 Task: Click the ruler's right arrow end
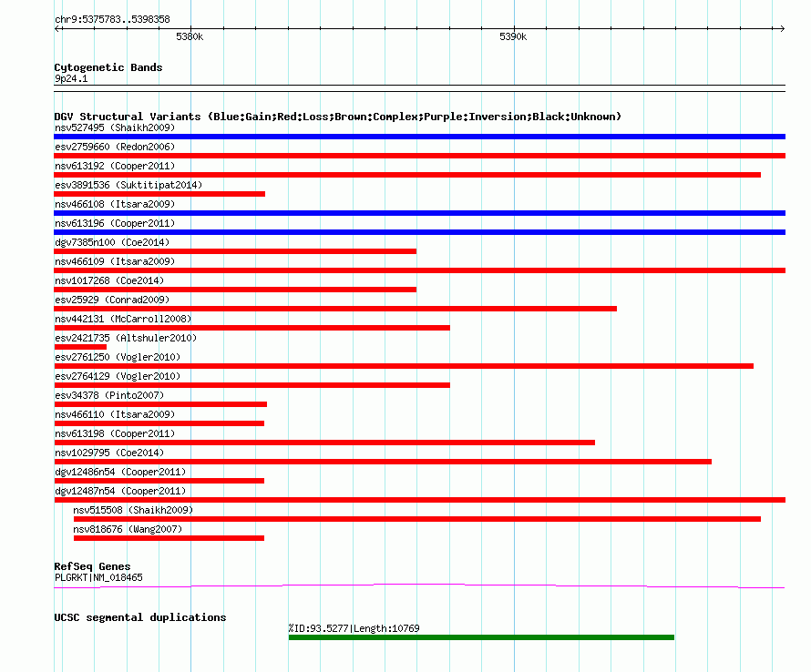[782, 28]
